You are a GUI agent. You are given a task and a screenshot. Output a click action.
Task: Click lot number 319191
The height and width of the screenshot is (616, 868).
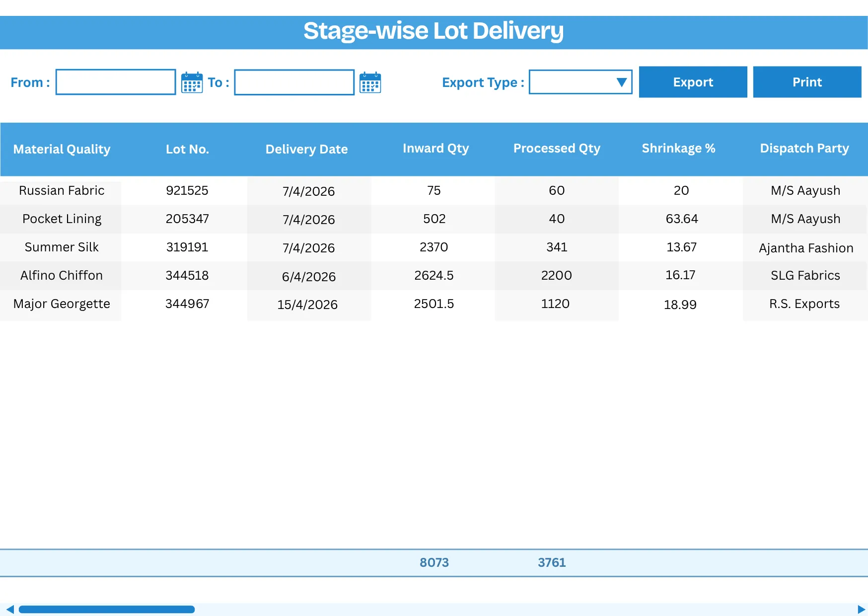[187, 247]
